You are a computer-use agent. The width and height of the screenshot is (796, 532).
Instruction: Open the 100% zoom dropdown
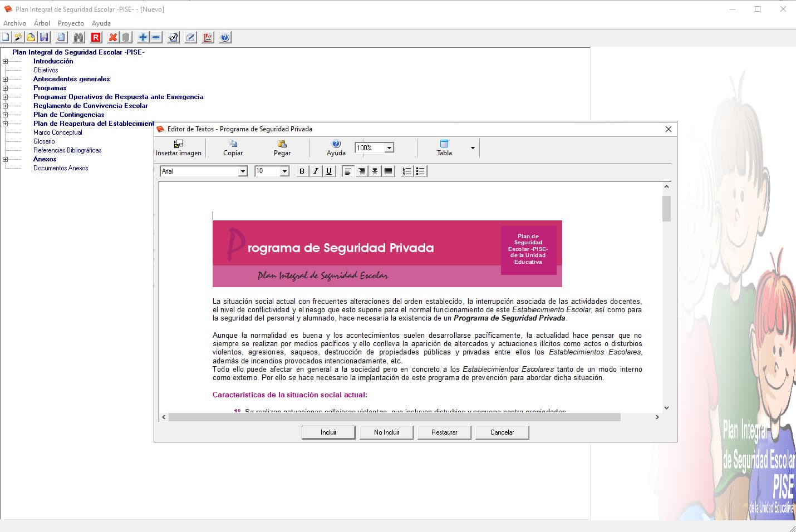coord(390,148)
